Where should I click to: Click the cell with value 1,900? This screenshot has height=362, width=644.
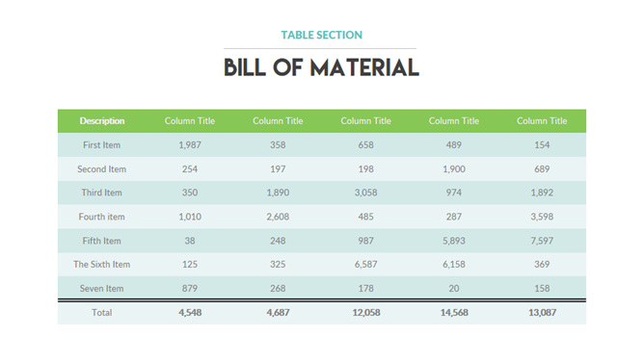(x=454, y=168)
